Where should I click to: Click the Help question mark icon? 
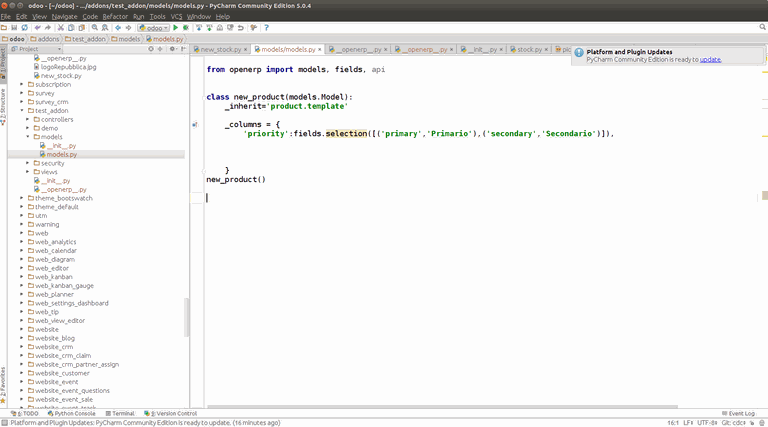tap(266, 28)
